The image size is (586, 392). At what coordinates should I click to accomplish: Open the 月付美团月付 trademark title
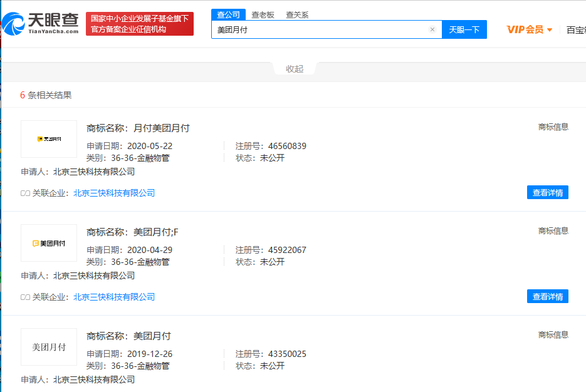click(161, 128)
